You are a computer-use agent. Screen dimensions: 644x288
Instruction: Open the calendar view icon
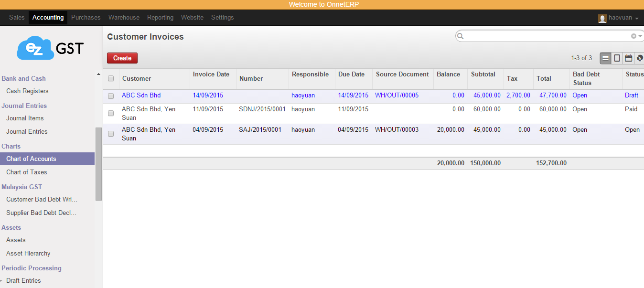[628, 58]
